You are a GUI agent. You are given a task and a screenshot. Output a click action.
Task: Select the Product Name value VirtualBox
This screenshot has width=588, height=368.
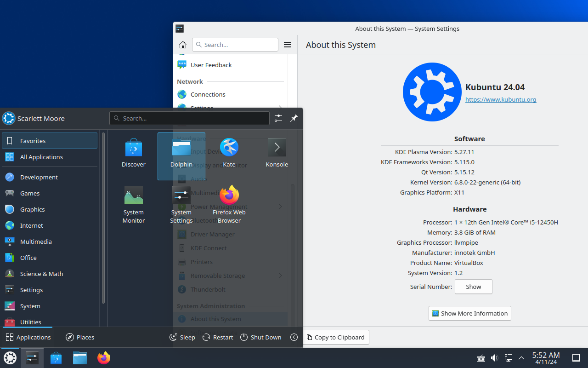pos(469,263)
